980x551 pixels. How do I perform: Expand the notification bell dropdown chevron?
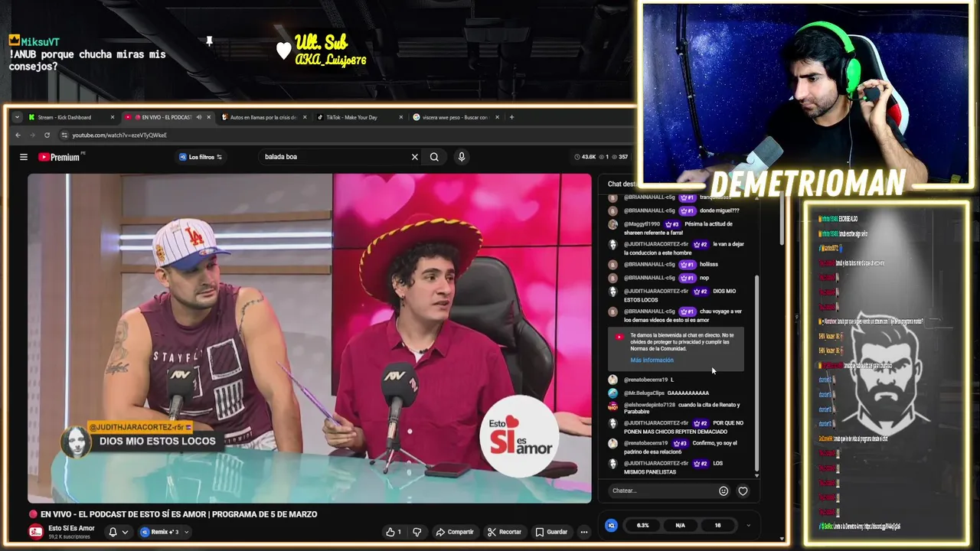click(125, 532)
